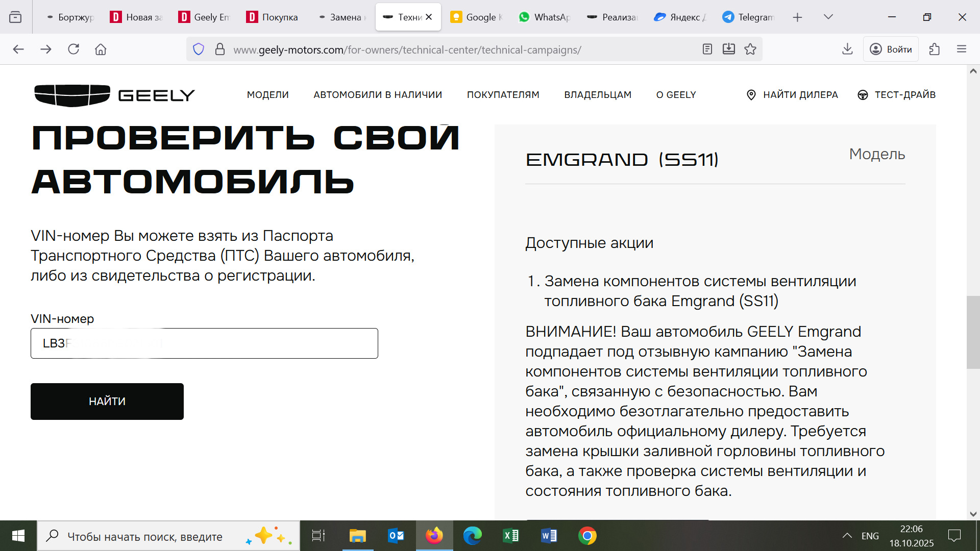Open Excel from the taskbar
The width and height of the screenshot is (980, 551).
(510, 536)
